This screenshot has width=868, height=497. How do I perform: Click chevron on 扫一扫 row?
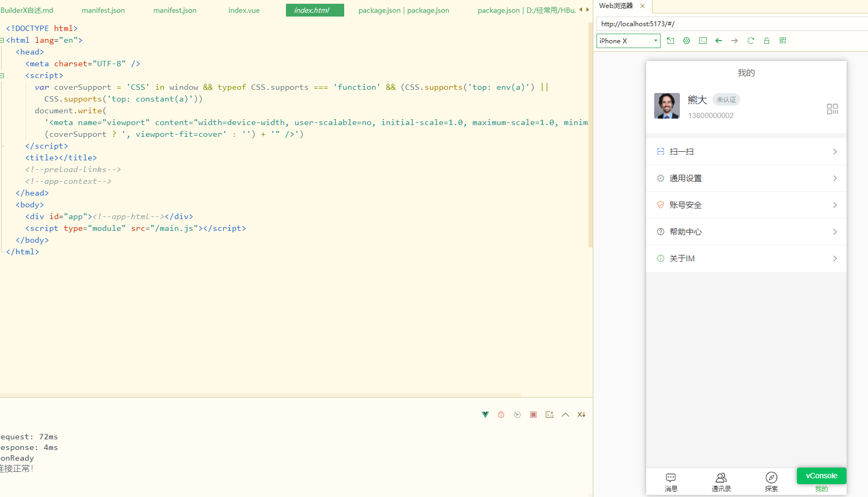tap(835, 152)
